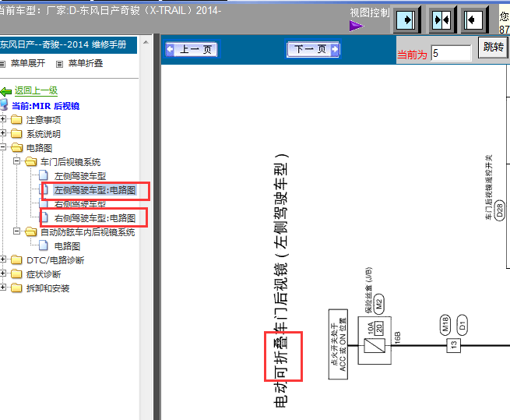Click the page icon of 右侧驾驶车型:电路图
The image size is (510, 420).
(x=44, y=217)
